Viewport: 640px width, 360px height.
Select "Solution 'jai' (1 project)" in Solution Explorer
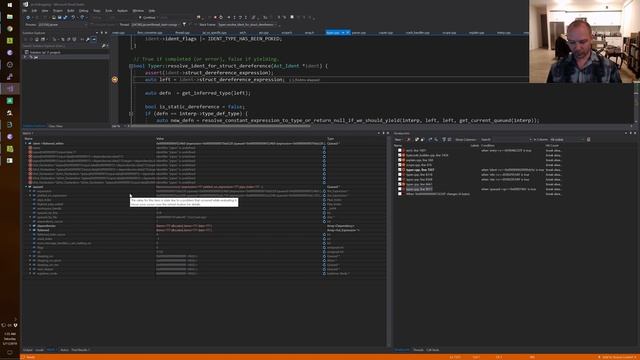click(x=45, y=52)
